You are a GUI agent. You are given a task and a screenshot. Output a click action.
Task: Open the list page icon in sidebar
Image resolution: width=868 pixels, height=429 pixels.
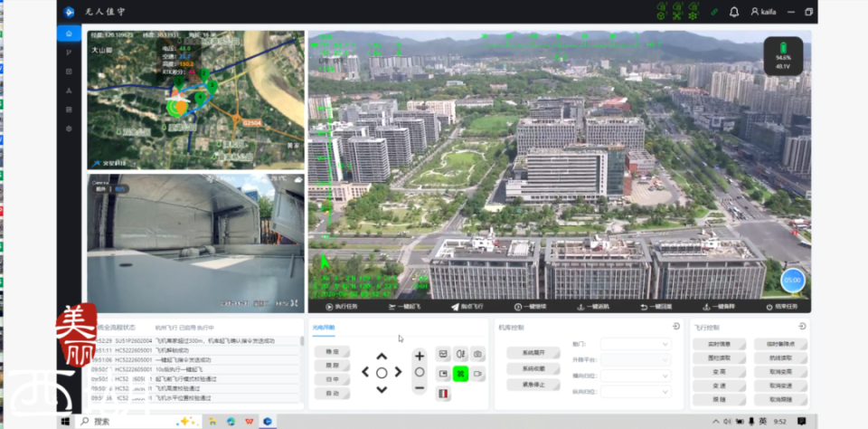click(x=69, y=110)
